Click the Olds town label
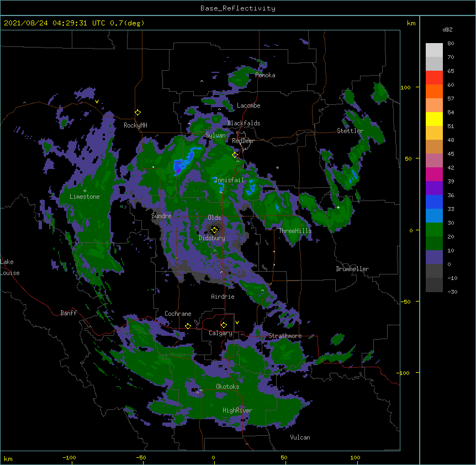Screen dimensions: 476x465 tap(214, 218)
